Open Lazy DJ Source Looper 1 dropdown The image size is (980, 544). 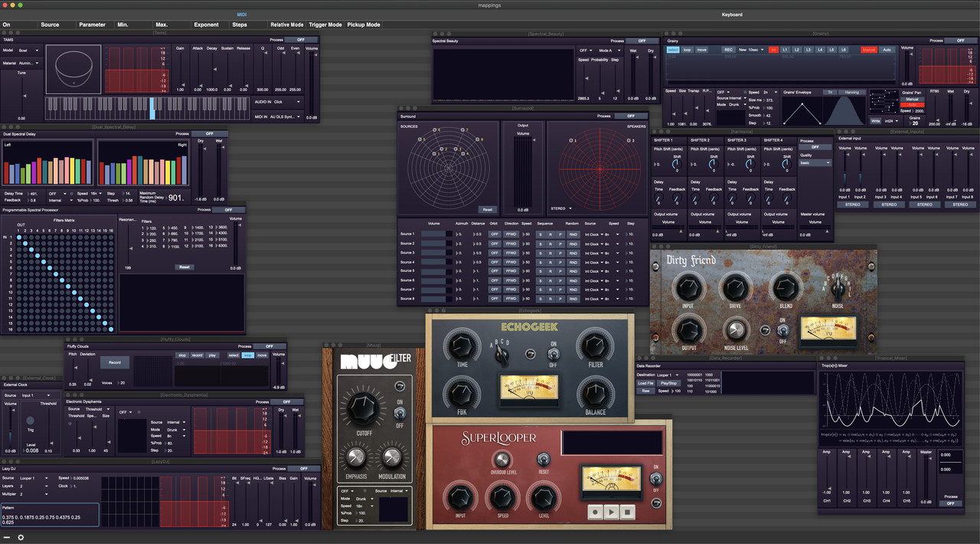[34, 478]
